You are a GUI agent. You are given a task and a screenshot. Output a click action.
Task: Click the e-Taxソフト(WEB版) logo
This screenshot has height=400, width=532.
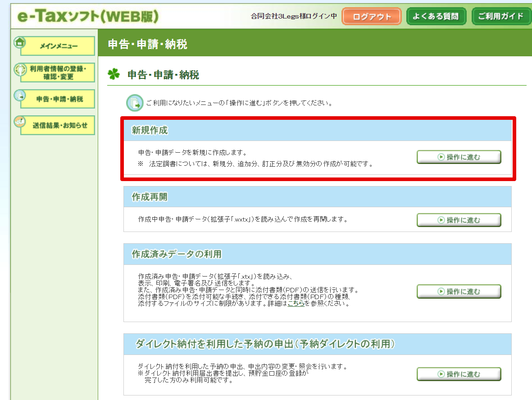pos(88,16)
